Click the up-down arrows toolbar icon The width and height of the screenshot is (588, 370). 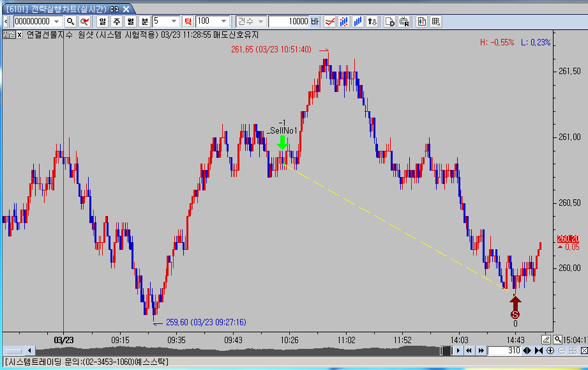372,22
